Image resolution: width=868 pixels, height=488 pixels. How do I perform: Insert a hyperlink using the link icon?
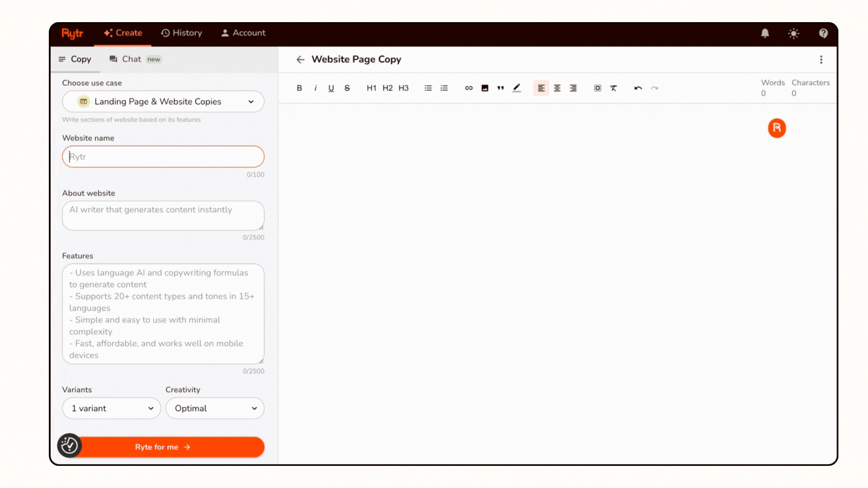click(468, 88)
